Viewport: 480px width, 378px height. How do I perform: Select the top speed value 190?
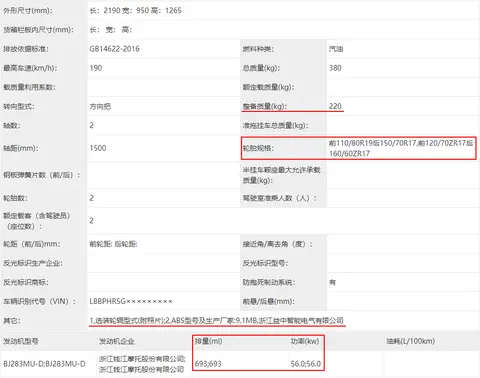pyautogui.click(x=96, y=68)
